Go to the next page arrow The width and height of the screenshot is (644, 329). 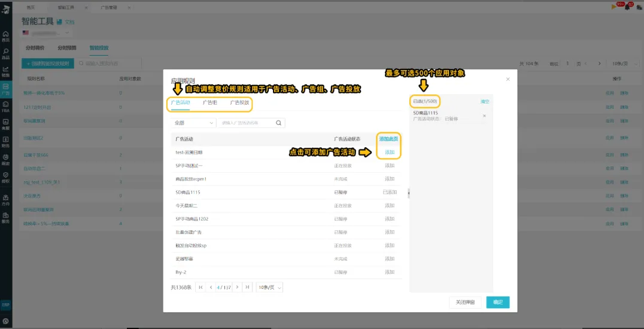[x=236, y=287]
